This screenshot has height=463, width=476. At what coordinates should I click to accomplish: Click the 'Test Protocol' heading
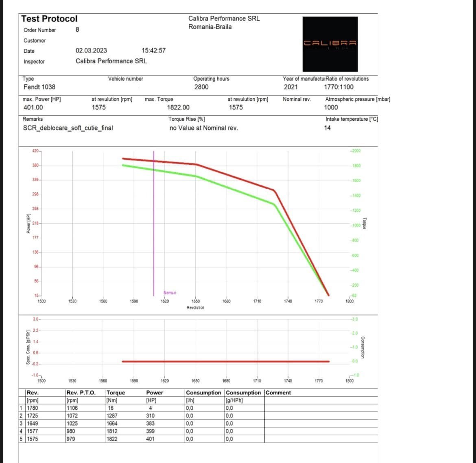pyautogui.click(x=50, y=19)
